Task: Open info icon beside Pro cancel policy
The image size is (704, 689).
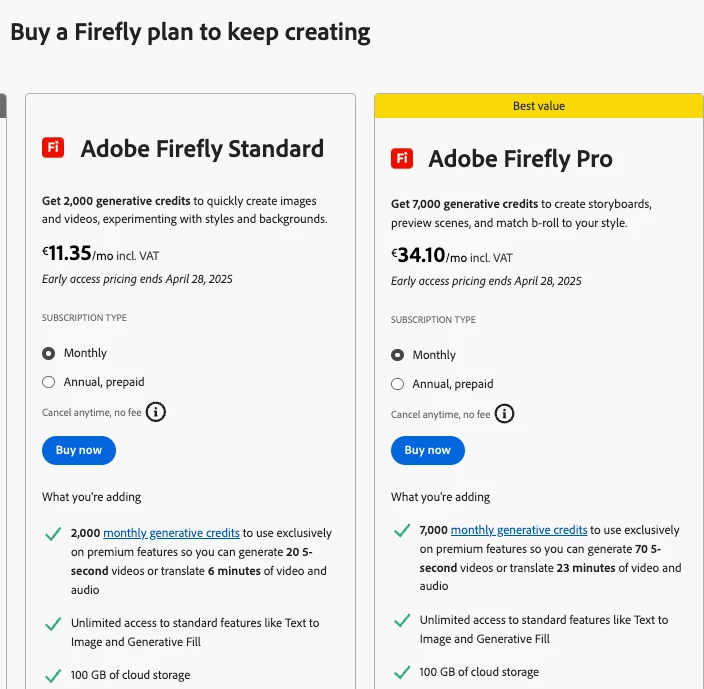Action: [x=505, y=413]
